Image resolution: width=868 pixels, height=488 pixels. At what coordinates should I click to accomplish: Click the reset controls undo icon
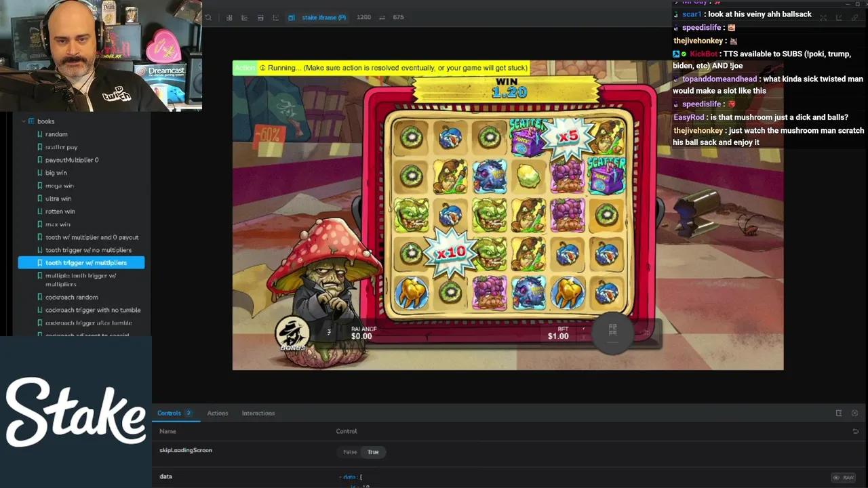(855, 431)
